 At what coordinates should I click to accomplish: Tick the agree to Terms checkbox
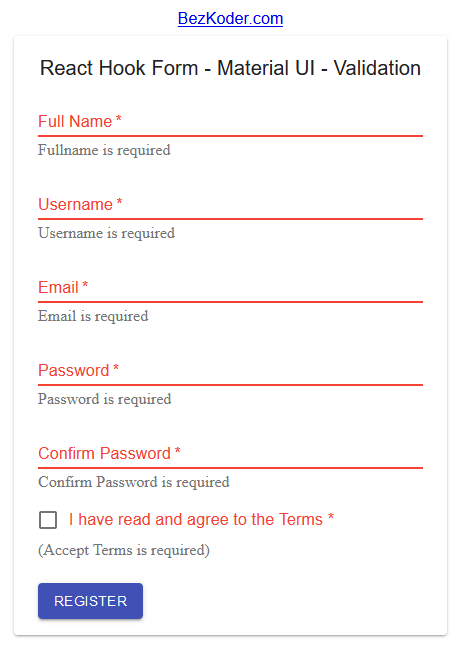pyautogui.click(x=48, y=520)
